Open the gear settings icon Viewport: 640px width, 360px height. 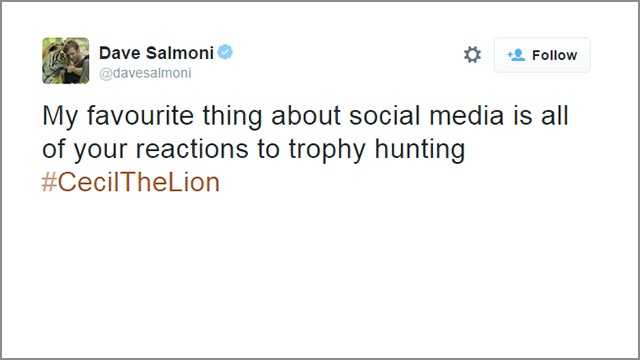pos(472,55)
